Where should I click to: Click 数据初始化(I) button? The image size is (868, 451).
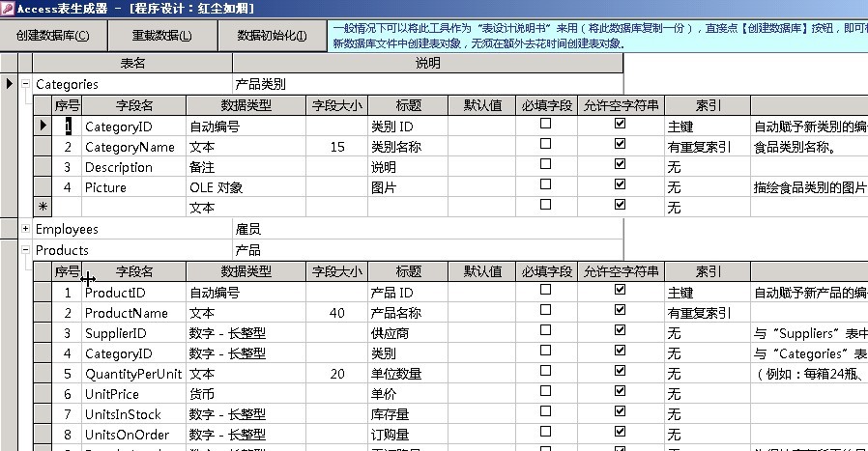273,36
